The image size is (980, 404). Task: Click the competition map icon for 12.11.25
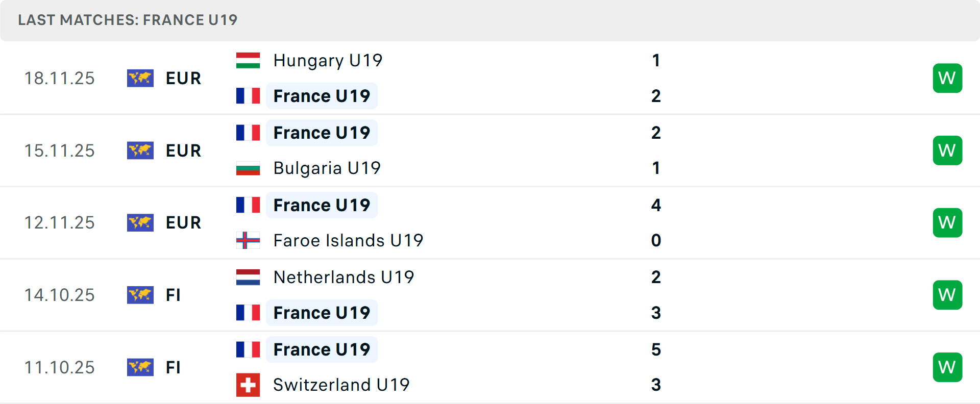140,223
